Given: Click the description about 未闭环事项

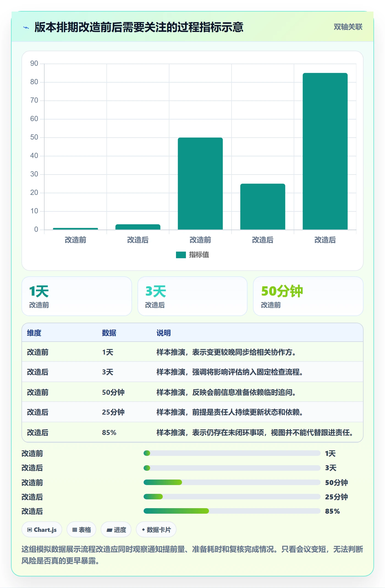Looking at the screenshot, I should tap(255, 432).
